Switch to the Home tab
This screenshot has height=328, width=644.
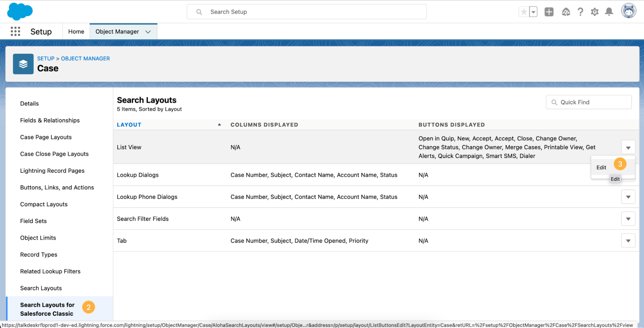click(76, 32)
